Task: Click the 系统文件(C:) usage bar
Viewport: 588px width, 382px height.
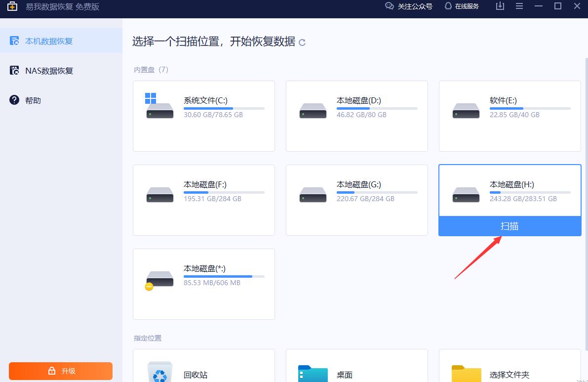Action: [x=224, y=108]
